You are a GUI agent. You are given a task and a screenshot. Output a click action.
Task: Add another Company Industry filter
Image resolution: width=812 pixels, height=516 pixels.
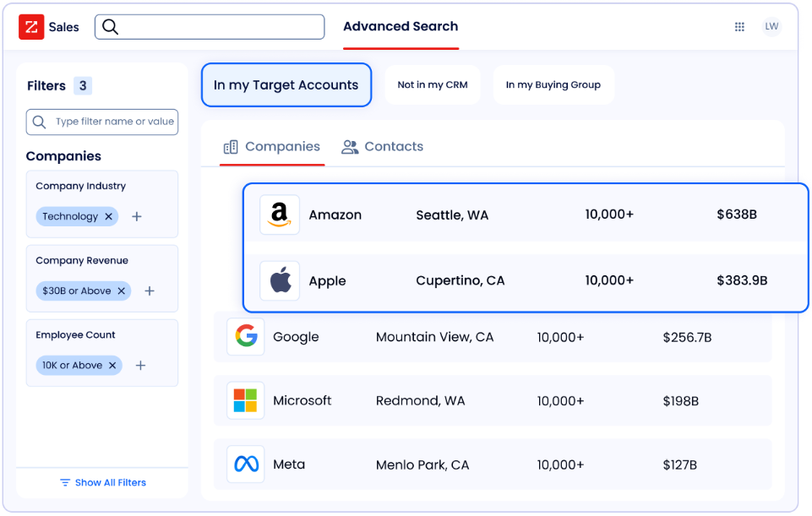click(x=137, y=216)
